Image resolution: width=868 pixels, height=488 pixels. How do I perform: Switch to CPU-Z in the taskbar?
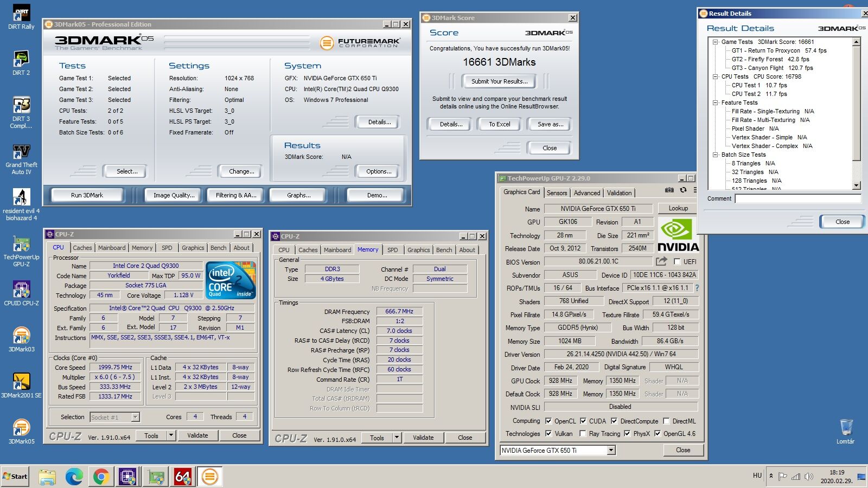pos(127,477)
